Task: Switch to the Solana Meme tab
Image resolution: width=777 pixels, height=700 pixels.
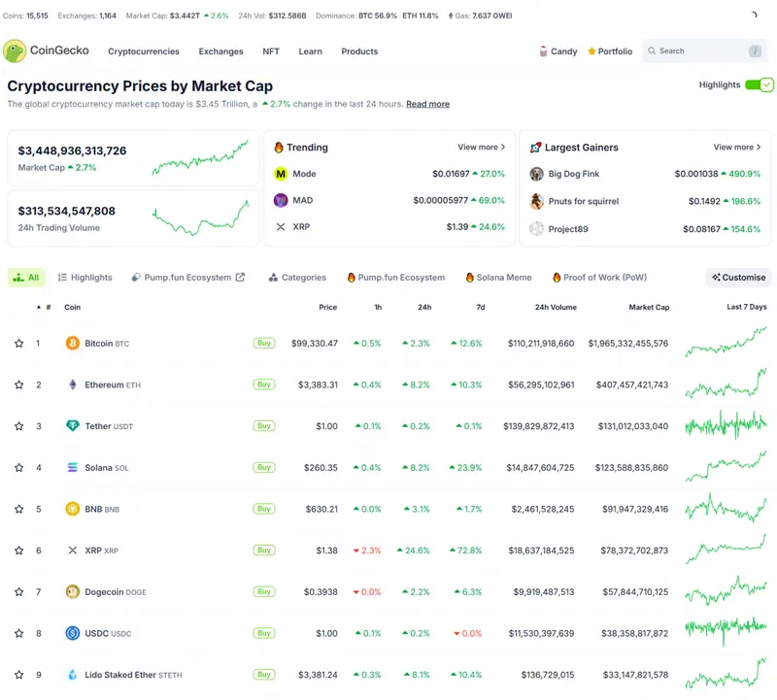Action: pyautogui.click(x=498, y=278)
